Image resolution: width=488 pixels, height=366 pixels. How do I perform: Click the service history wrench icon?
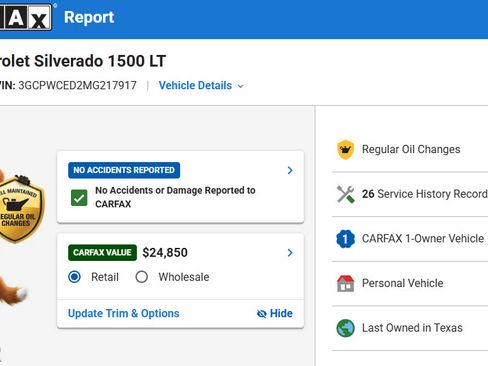(345, 194)
